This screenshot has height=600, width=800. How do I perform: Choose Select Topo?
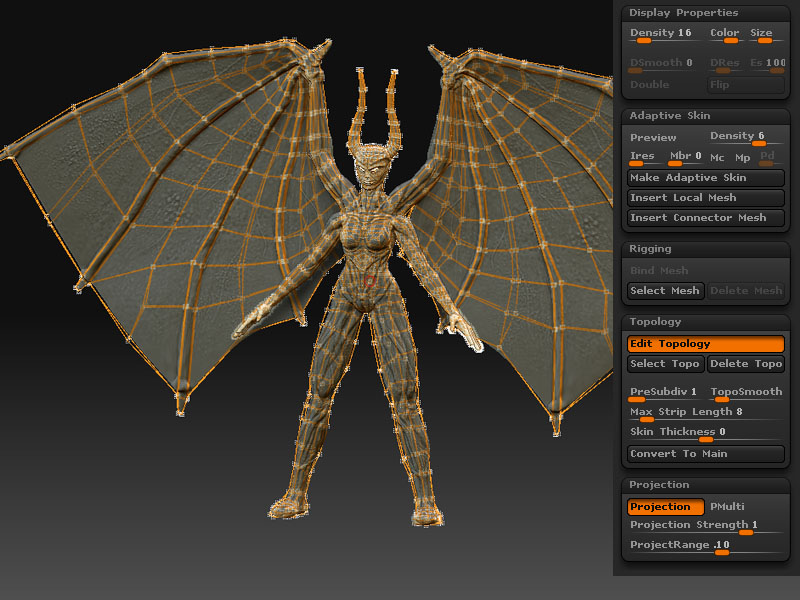[665, 364]
